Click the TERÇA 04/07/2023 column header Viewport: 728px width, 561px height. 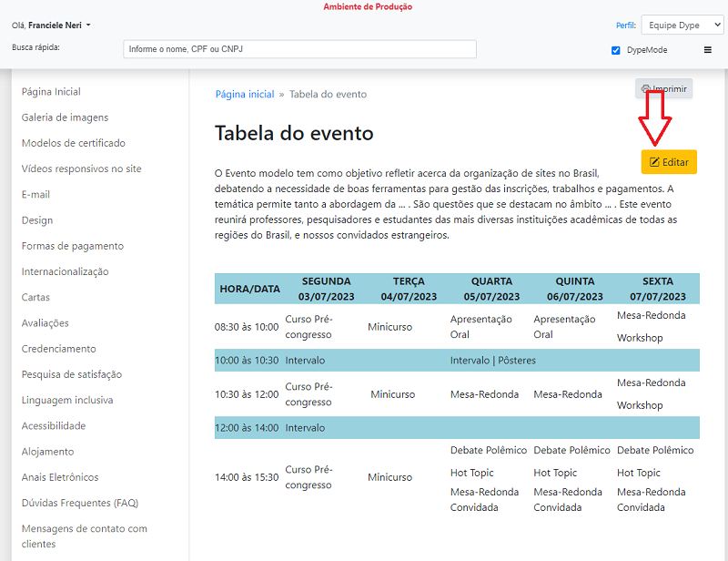click(x=409, y=289)
